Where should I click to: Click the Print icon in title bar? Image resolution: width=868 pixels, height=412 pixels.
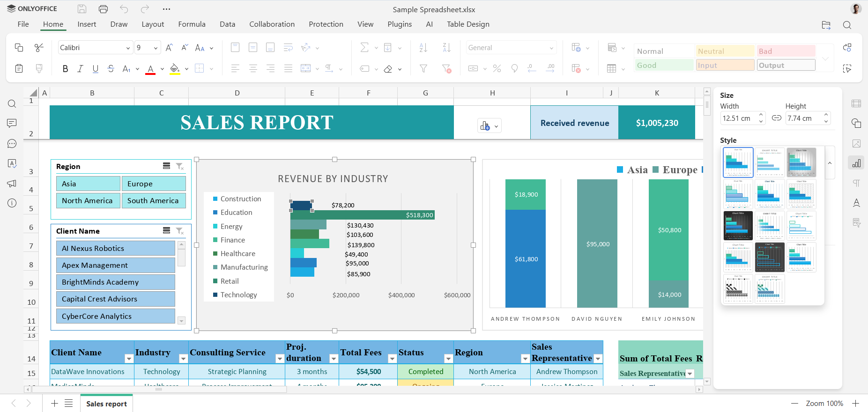point(103,9)
